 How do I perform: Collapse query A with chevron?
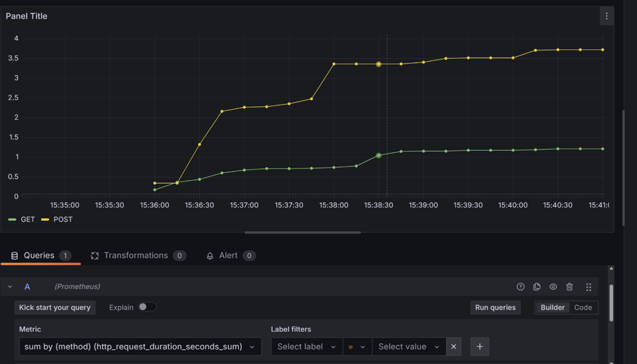[x=10, y=287]
